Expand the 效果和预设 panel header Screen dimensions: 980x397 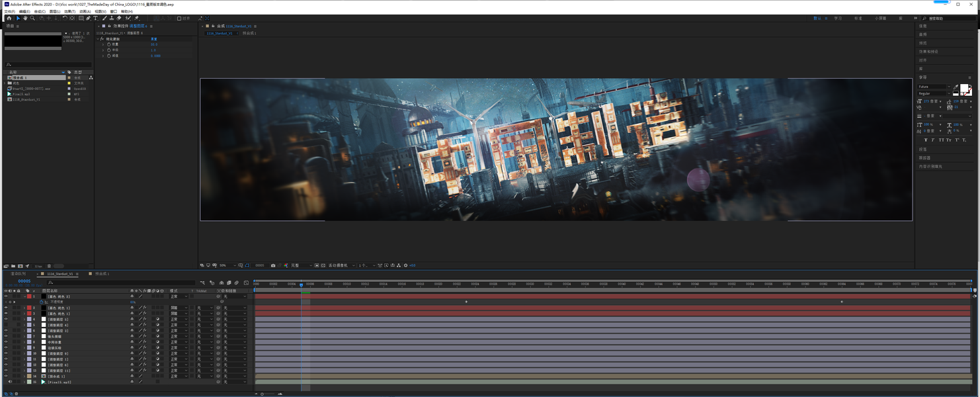(x=928, y=52)
